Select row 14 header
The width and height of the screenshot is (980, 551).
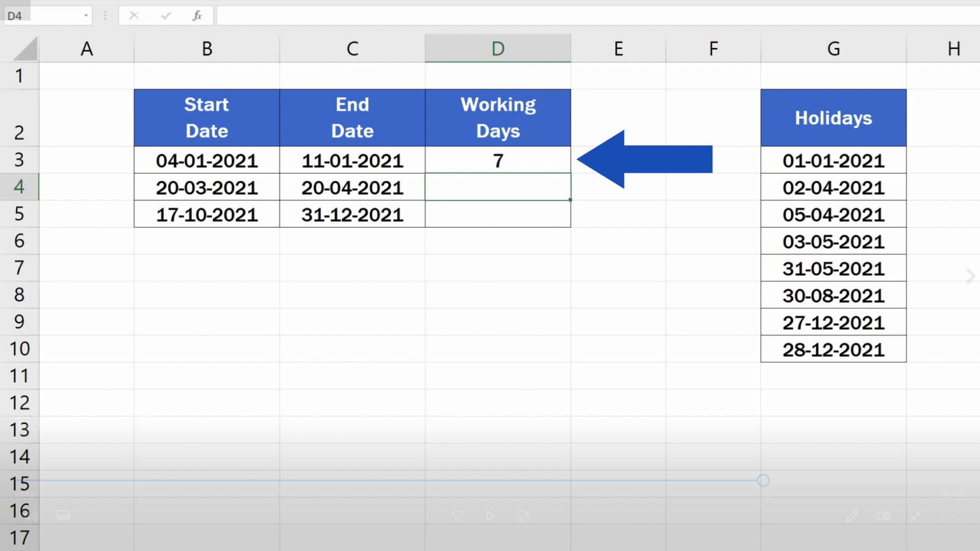[x=19, y=457]
